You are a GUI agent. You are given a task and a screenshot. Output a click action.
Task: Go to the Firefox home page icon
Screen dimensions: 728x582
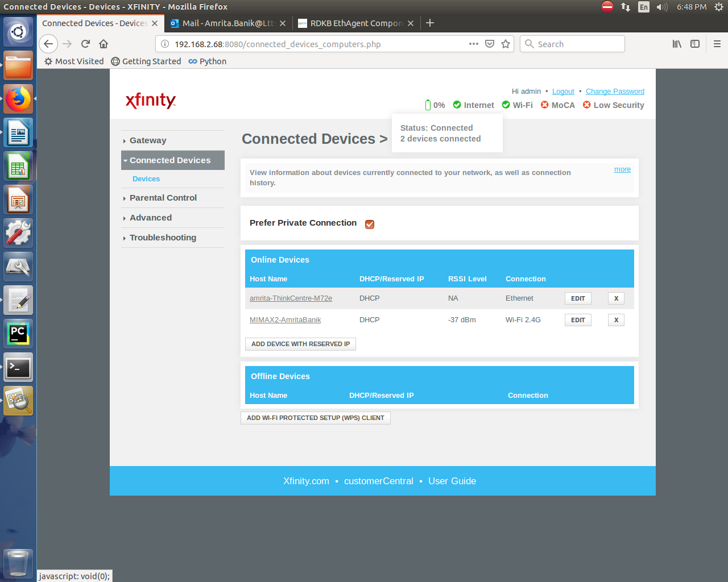(x=104, y=44)
